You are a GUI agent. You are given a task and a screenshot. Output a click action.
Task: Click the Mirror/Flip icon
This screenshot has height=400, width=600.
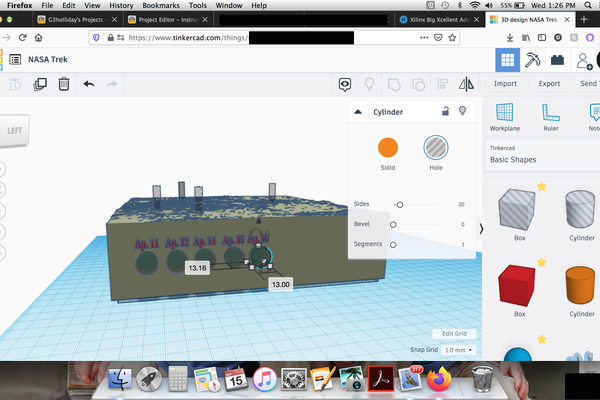coord(466,84)
